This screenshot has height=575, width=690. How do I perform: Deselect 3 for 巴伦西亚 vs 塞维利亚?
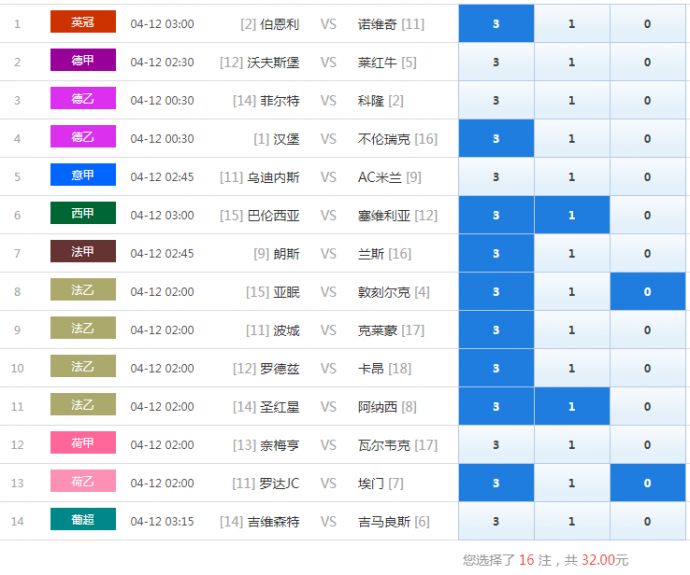click(496, 215)
